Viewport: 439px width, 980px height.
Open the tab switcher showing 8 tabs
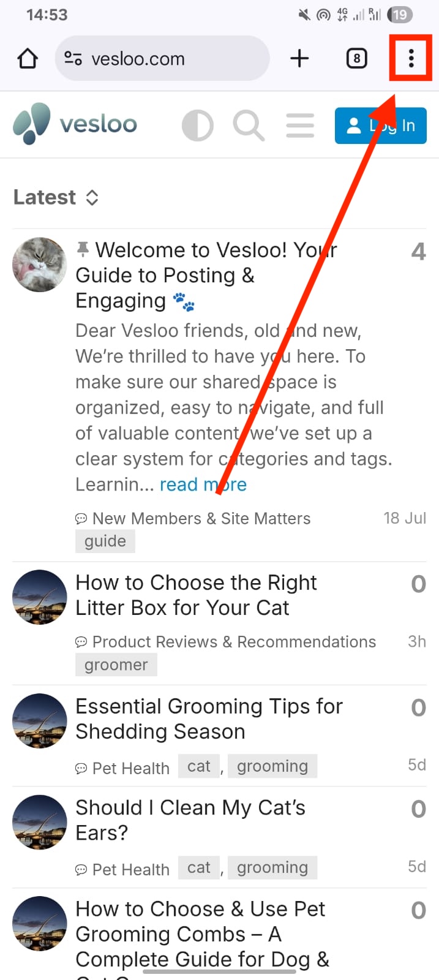click(x=356, y=59)
